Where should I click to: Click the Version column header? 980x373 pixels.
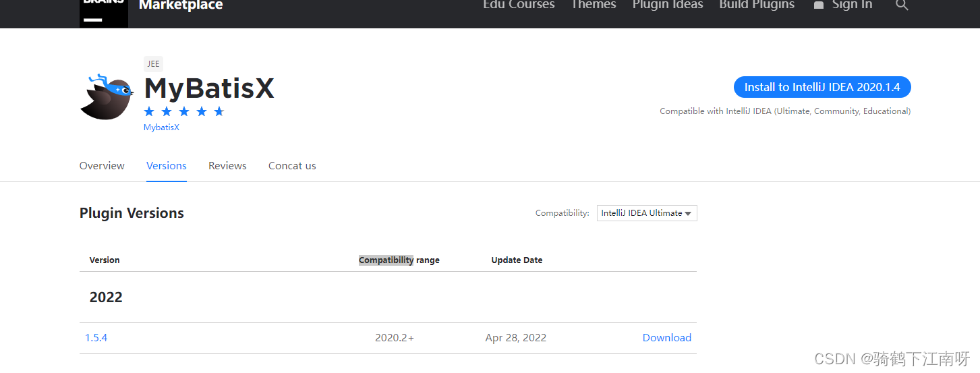coord(105,260)
